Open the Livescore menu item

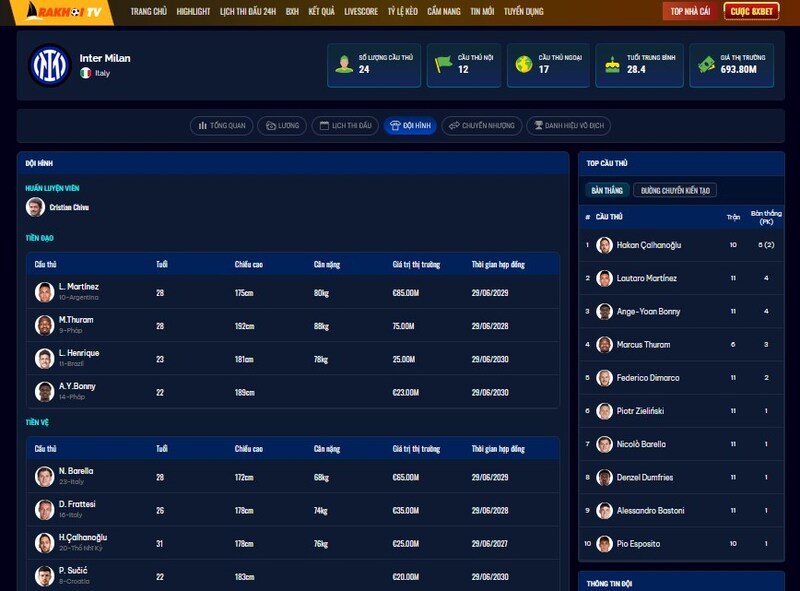point(361,11)
